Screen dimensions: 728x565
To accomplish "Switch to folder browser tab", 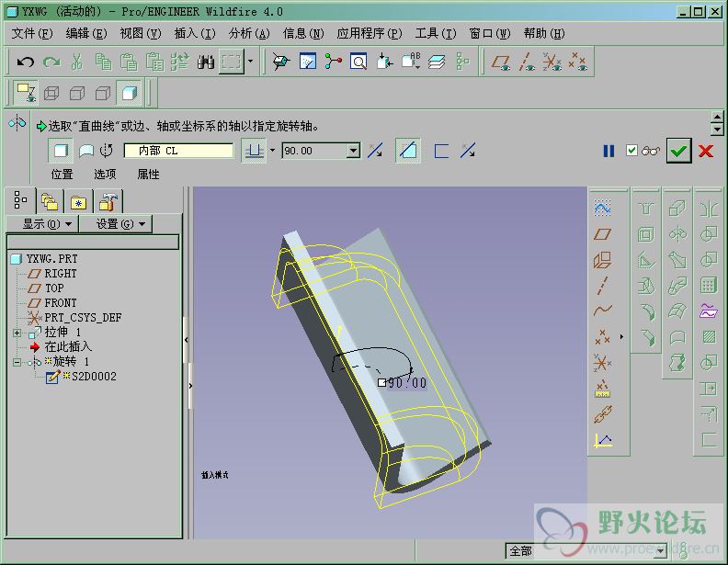I will (50, 202).
